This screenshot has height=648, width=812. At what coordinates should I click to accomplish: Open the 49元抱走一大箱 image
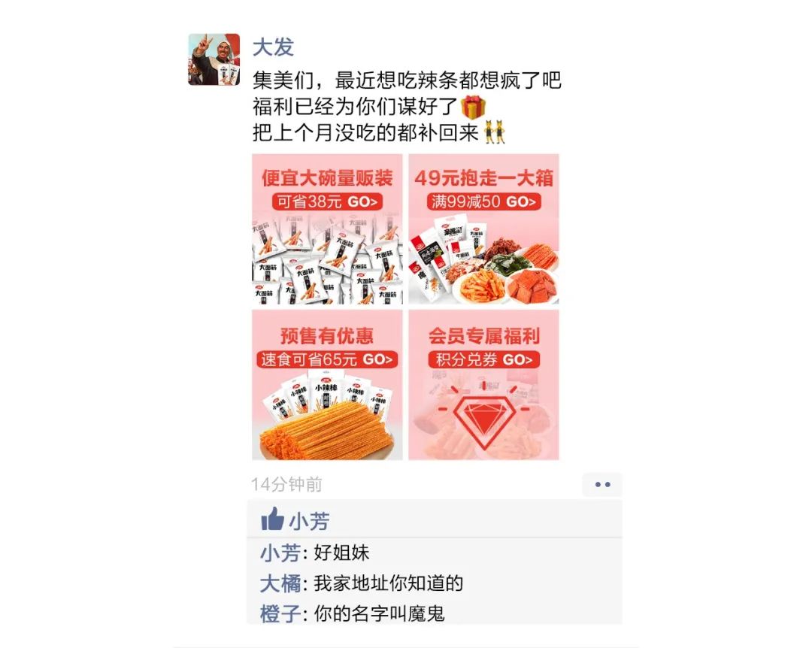[483, 229]
